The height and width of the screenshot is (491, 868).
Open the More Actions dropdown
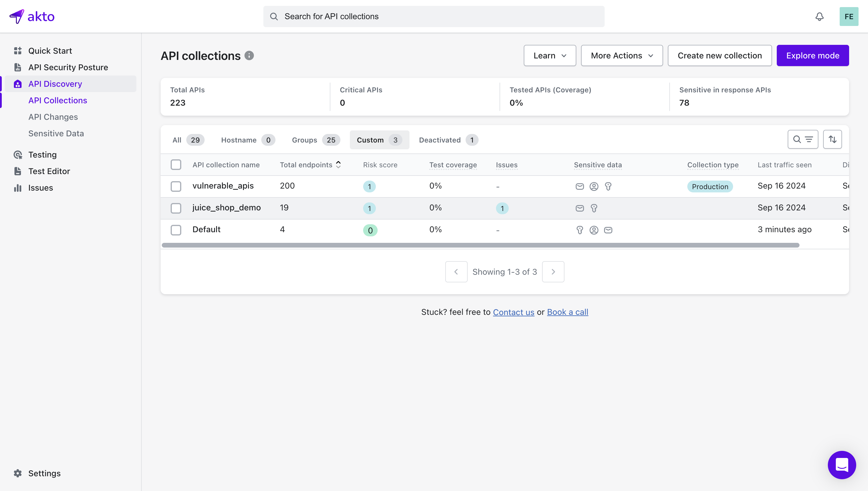tap(621, 56)
